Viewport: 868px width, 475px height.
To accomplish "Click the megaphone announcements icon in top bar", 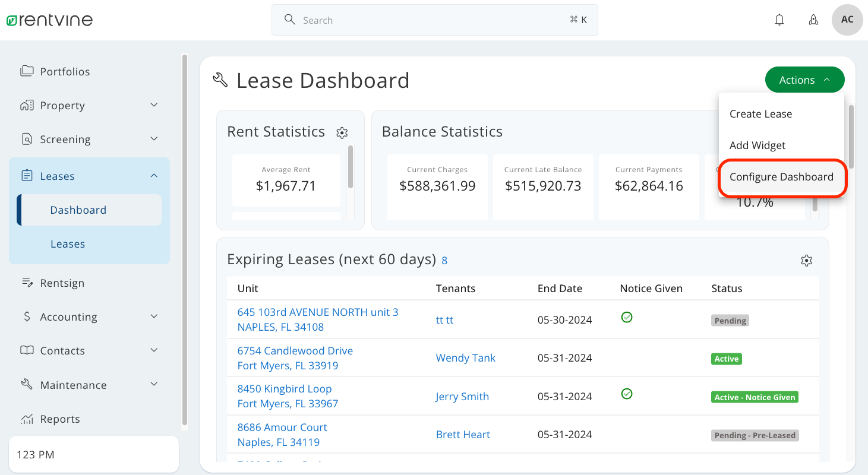I will tap(813, 20).
